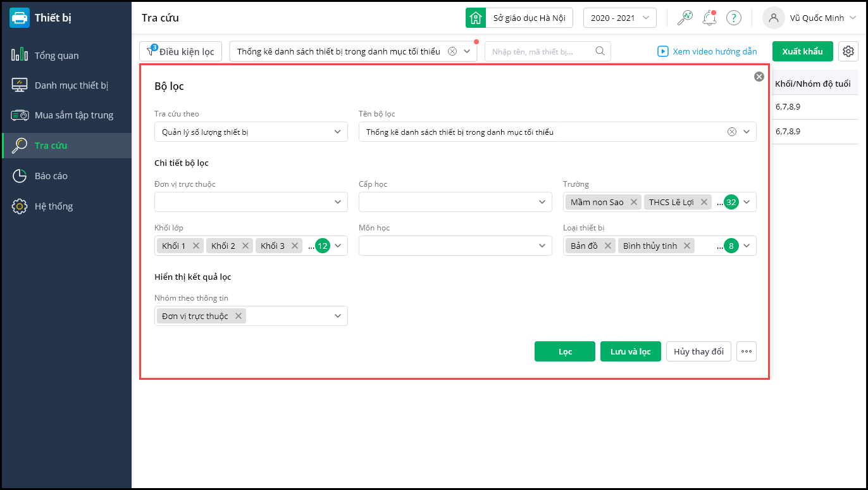Open the settings gear beside Xuất khẩu
The image size is (868, 490).
(848, 51)
